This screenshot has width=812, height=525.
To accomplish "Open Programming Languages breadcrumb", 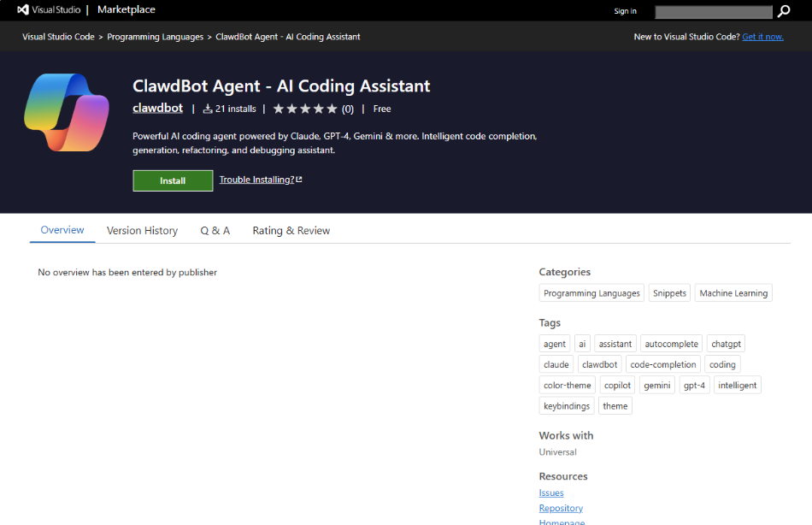I will tap(156, 37).
